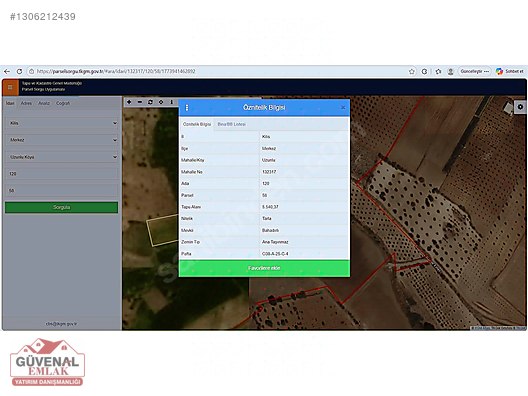Switch to the İdari tab
The height and width of the screenshot is (396, 528).
[x=10, y=103]
